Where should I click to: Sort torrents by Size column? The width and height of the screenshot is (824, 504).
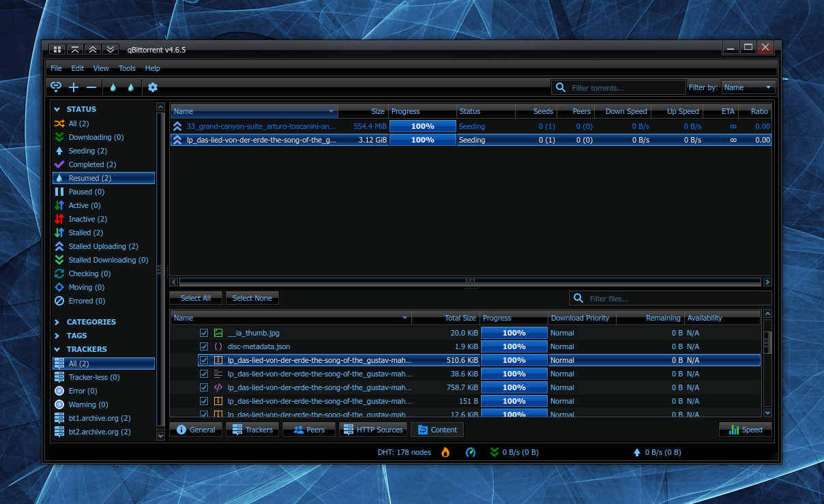[x=363, y=111]
